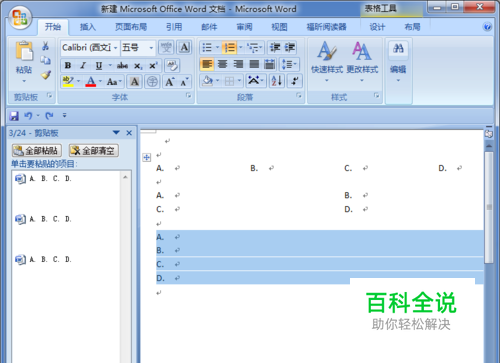Toggle Italic formatting
Screen dimensions: 500x363
click(x=83, y=65)
